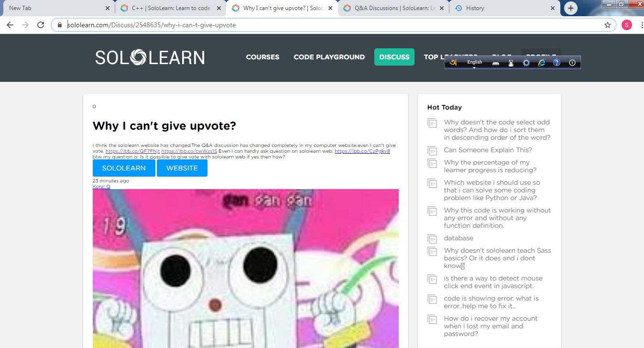
Task: Open the ibb.co/cwWzs1S link
Action: pos(189,151)
